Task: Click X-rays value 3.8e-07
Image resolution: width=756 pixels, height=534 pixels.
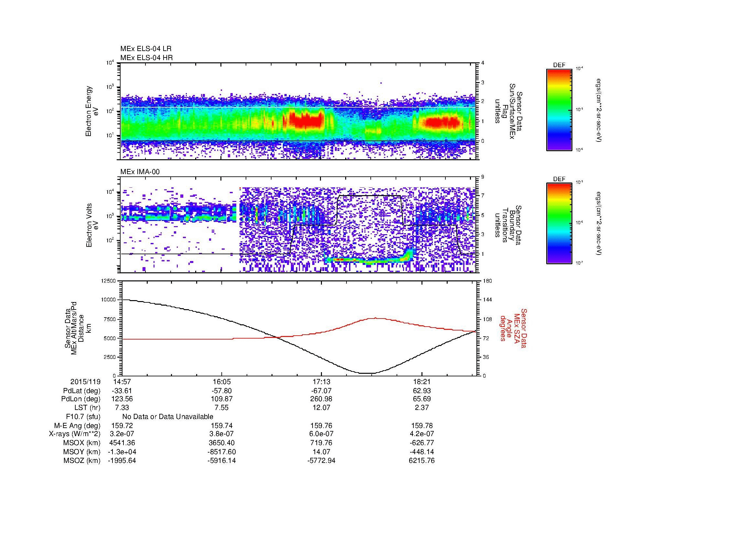Action: pyautogui.click(x=222, y=434)
